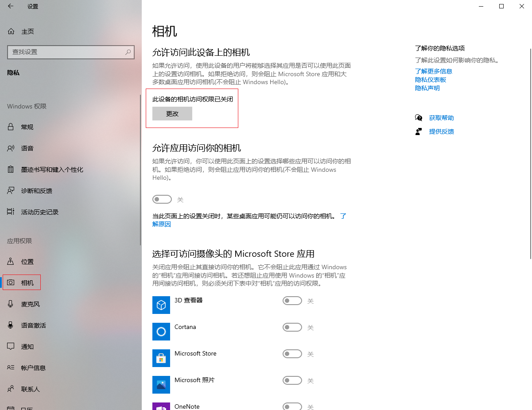Image resolution: width=532 pixels, height=410 pixels.
Task: Click the Microsoft Store app icon
Action: [x=161, y=358]
